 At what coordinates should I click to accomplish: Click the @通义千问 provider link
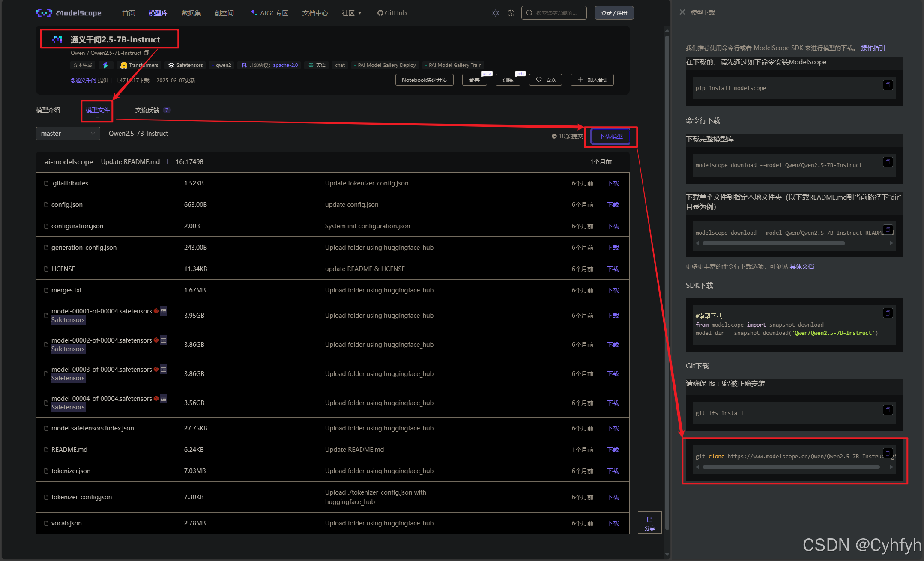(x=84, y=80)
